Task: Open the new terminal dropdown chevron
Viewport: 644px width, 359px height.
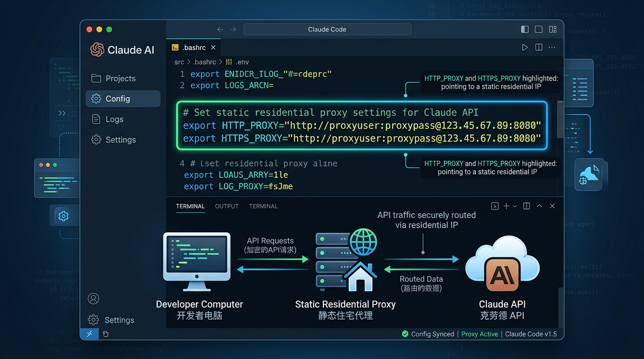Action: (x=515, y=206)
